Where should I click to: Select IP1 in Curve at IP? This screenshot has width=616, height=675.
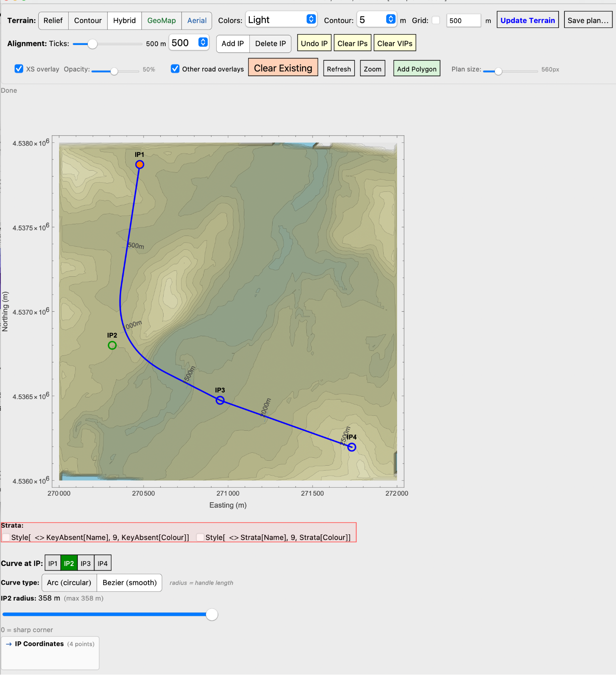(53, 563)
